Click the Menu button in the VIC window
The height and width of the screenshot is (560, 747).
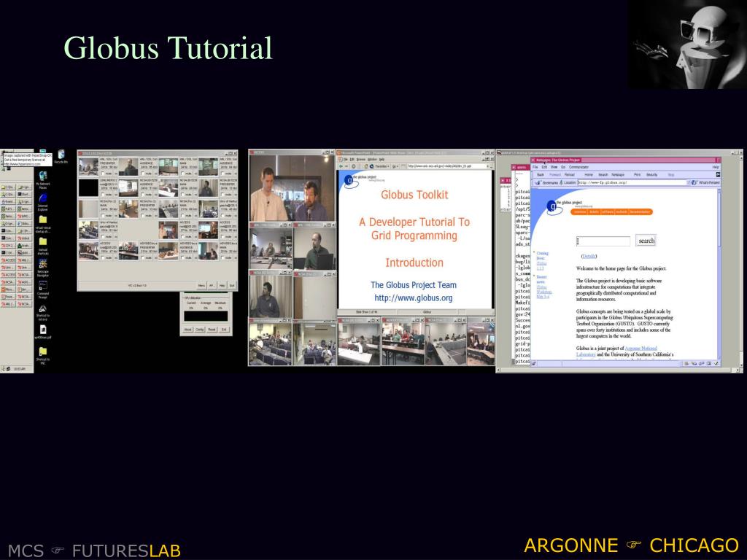coord(201,285)
